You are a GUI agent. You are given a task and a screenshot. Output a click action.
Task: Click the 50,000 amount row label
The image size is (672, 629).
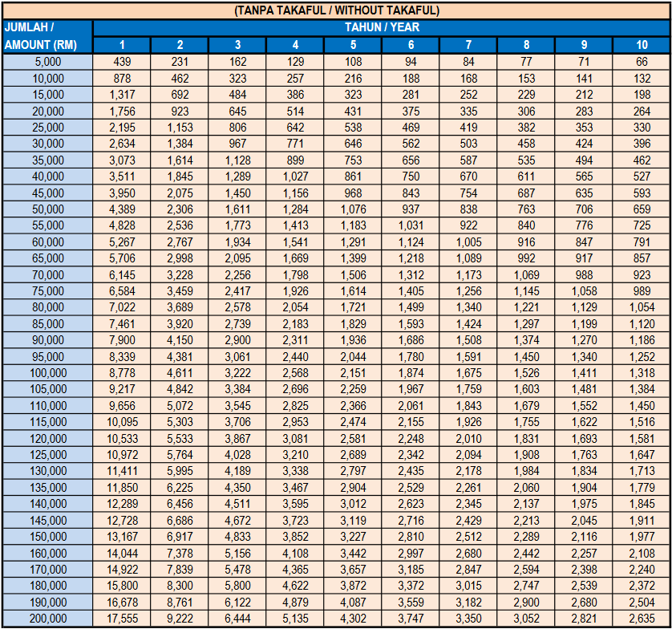47,209
